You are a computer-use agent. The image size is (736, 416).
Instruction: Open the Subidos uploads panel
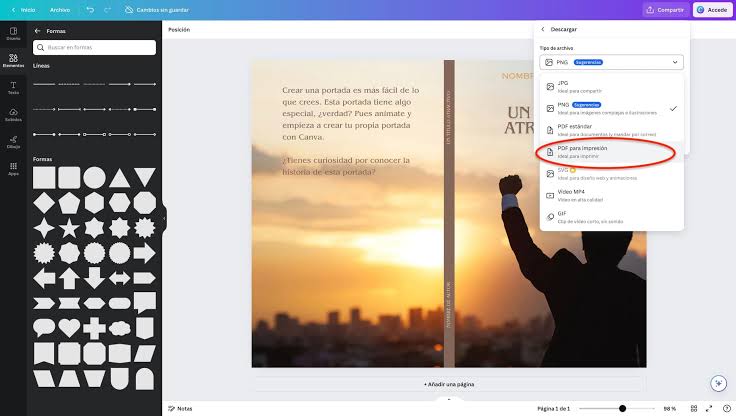[x=13, y=115]
